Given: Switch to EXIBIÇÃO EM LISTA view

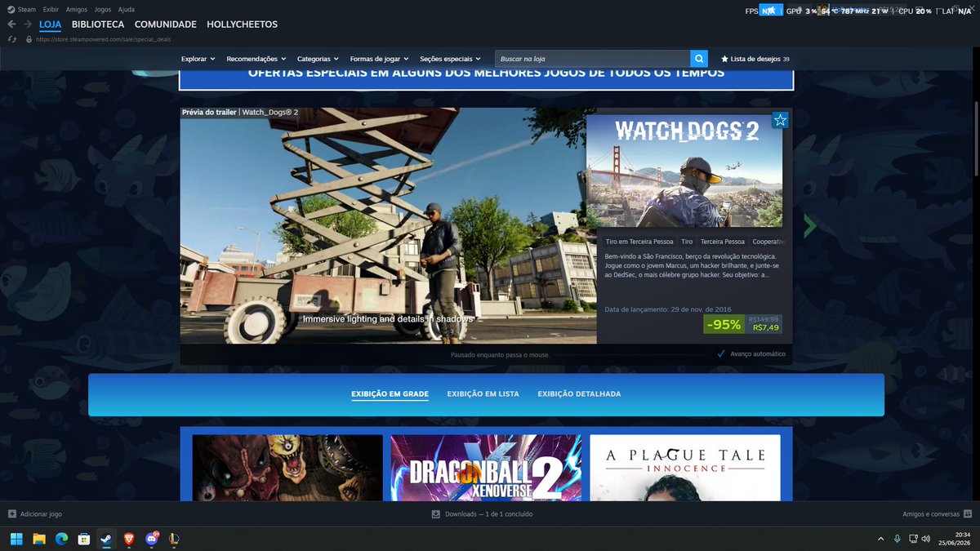Looking at the screenshot, I should [483, 394].
